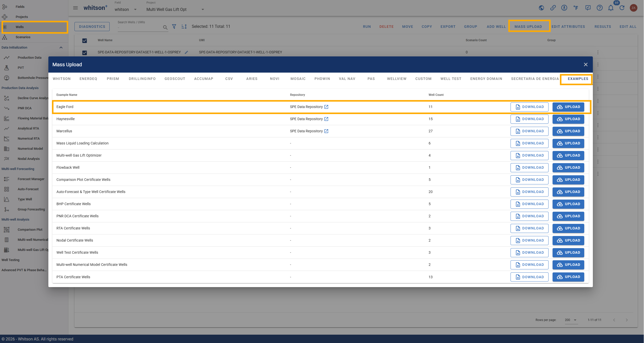Open PVT in the sidebar

(x=21, y=68)
